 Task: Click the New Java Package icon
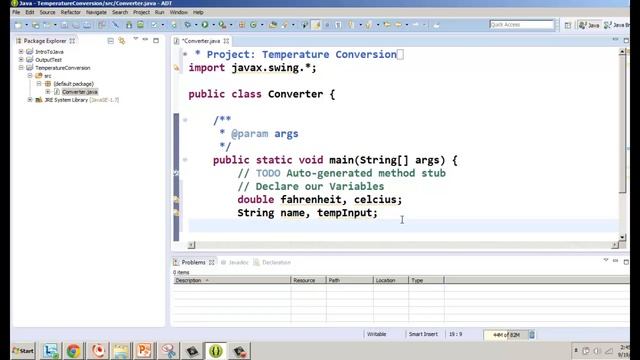tap(242, 25)
